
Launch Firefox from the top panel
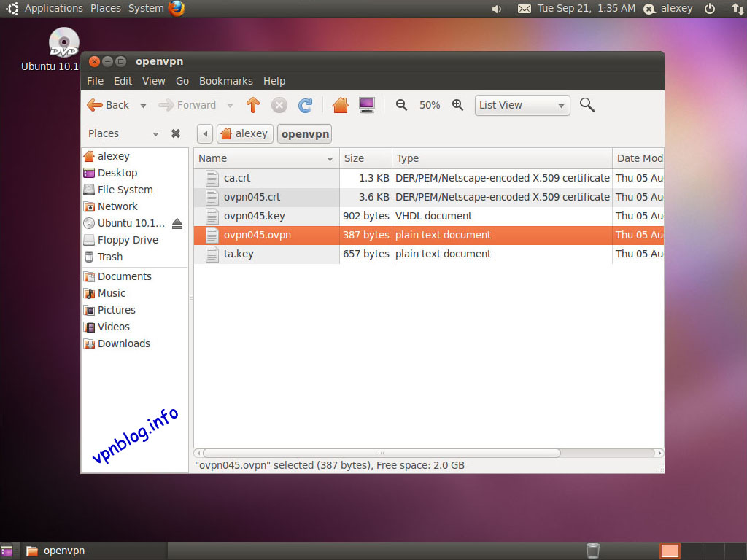tap(177, 8)
